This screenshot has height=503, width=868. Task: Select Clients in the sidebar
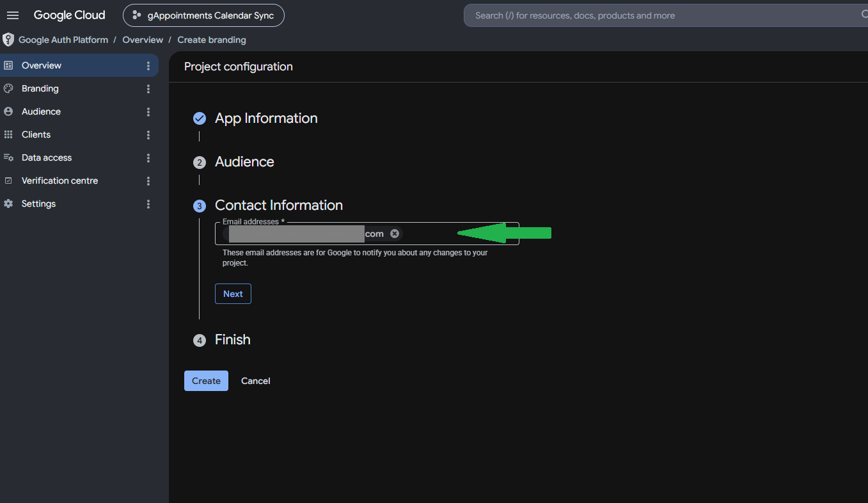point(79,134)
